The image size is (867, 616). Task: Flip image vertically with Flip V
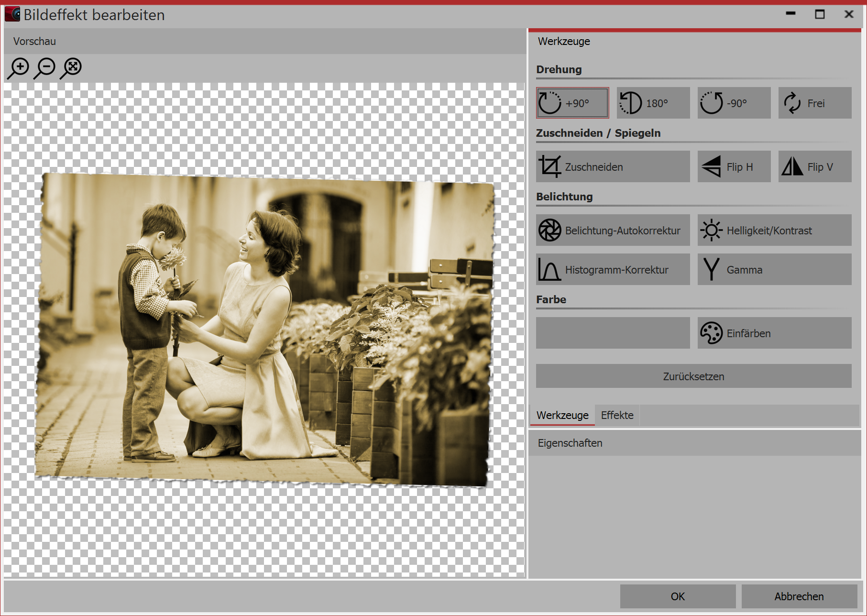(x=814, y=166)
